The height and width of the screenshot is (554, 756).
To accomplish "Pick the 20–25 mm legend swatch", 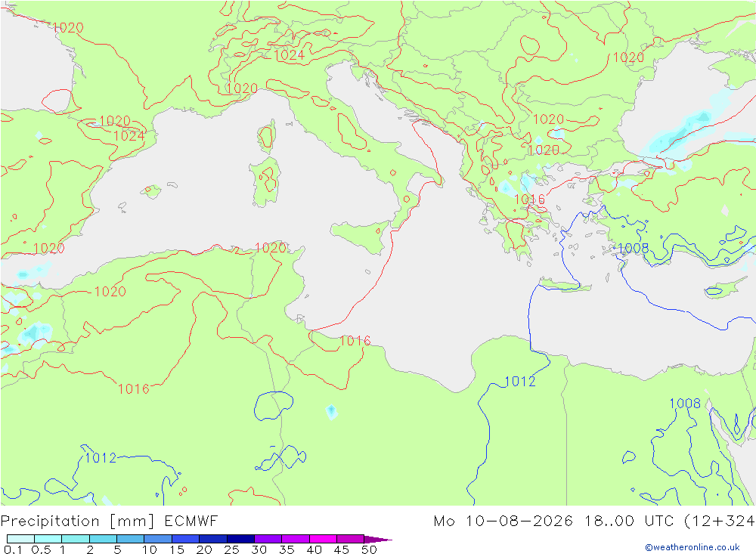I will 213,539.
